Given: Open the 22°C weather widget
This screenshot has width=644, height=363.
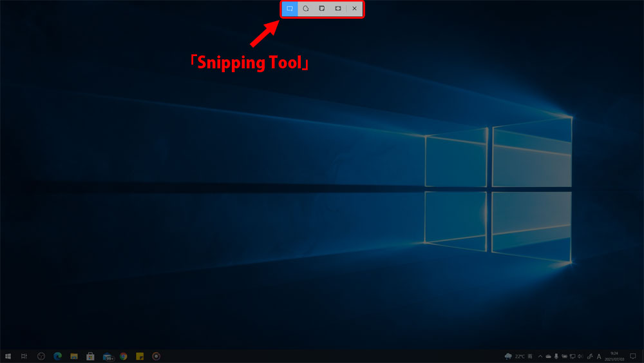Looking at the screenshot, I should click(x=518, y=357).
